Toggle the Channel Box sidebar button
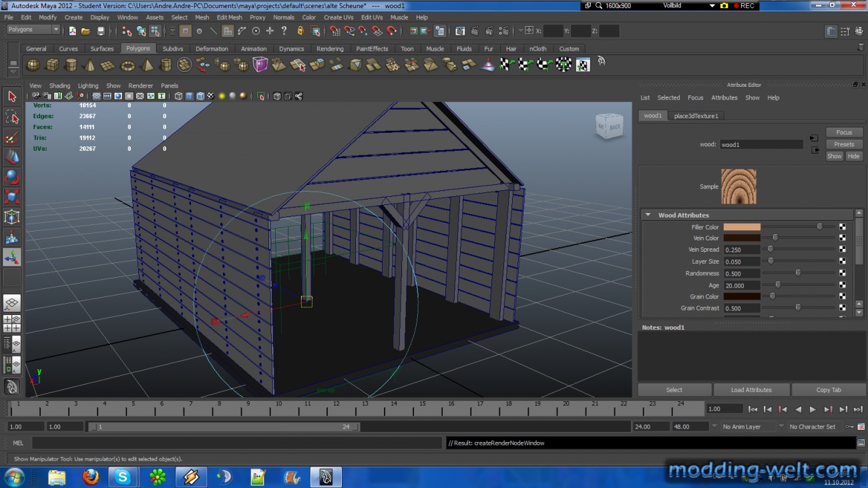 [859, 31]
